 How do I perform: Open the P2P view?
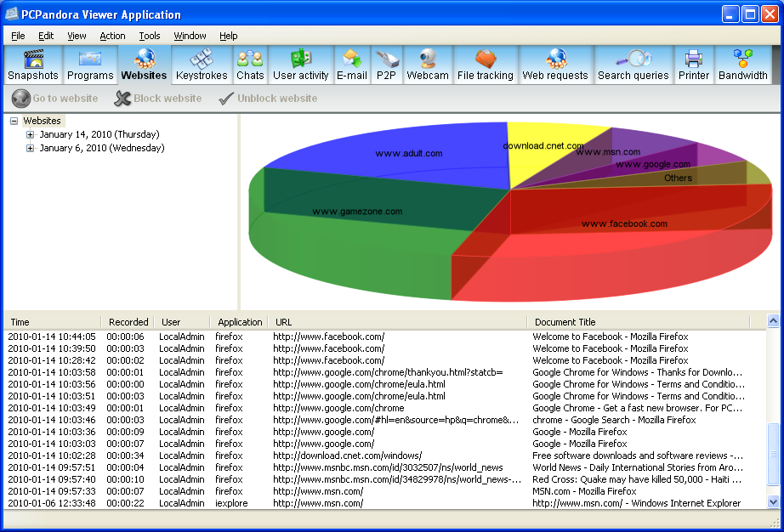pyautogui.click(x=387, y=65)
